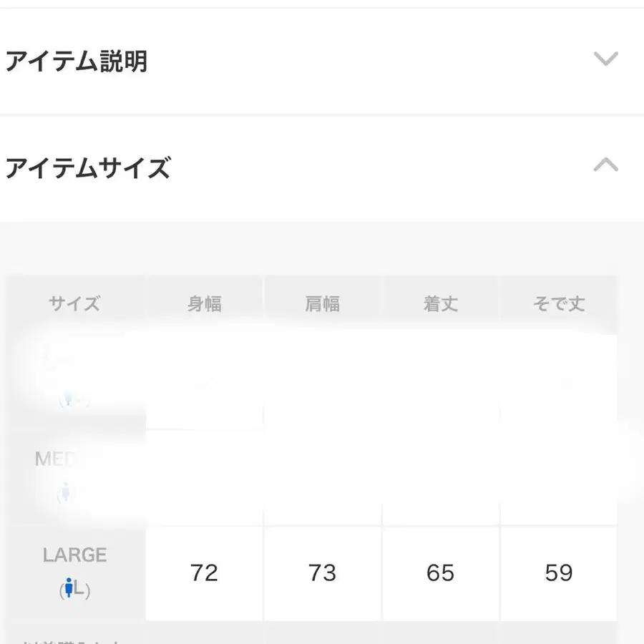Click the アイテムサイズ heading

pos(87,169)
